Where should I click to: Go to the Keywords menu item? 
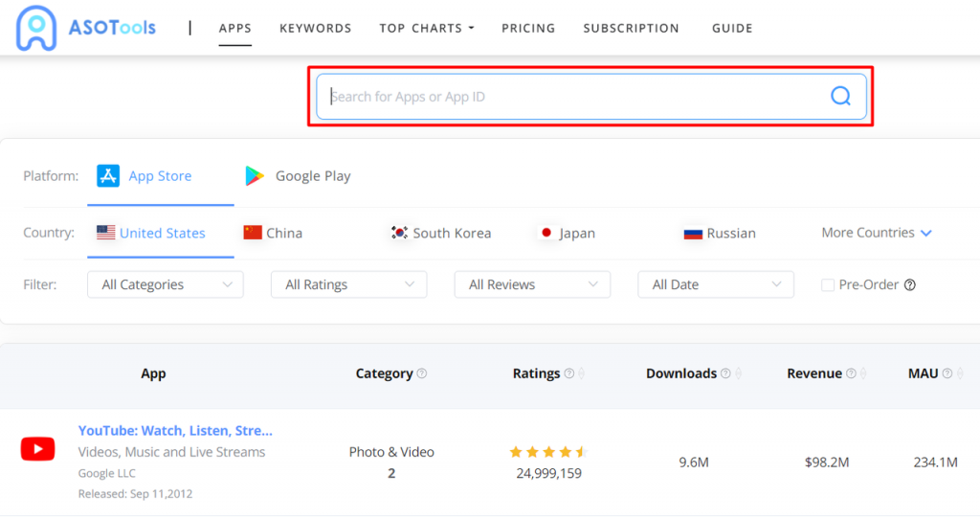pos(315,29)
